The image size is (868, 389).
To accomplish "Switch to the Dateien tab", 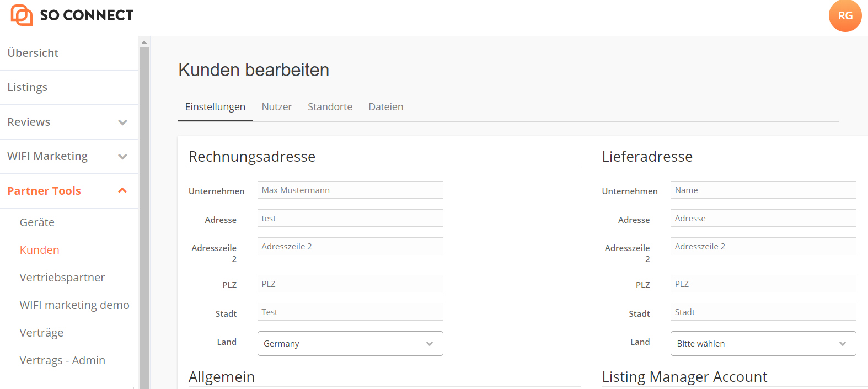I will (x=385, y=106).
